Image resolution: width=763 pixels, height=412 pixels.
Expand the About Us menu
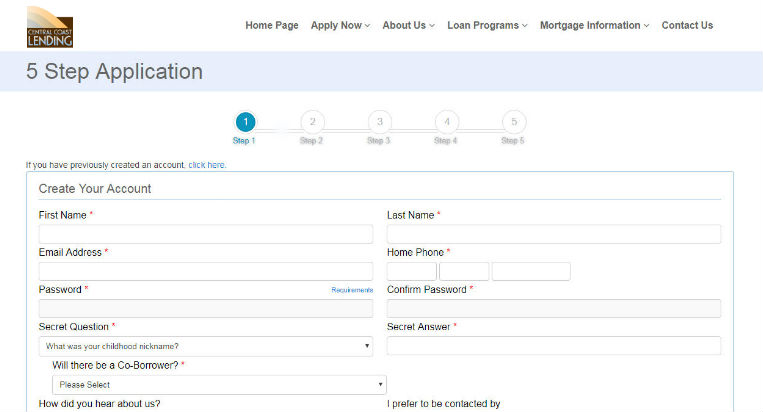[x=408, y=25]
